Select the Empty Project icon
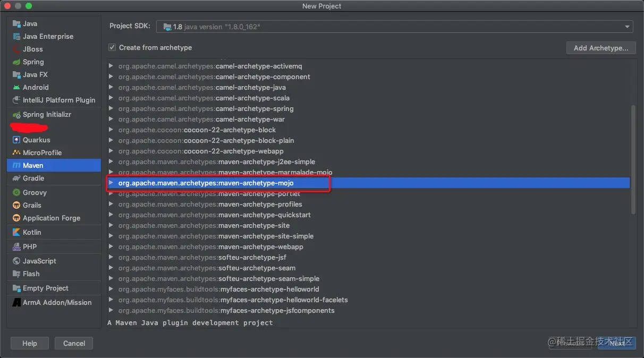Viewport: 644px width, 358px height. (x=16, y=288)
